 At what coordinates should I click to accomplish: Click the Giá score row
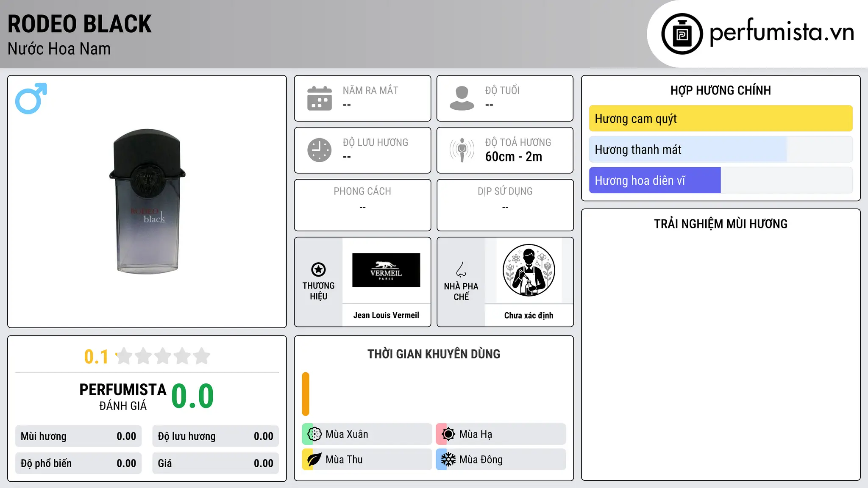[216, 463]
